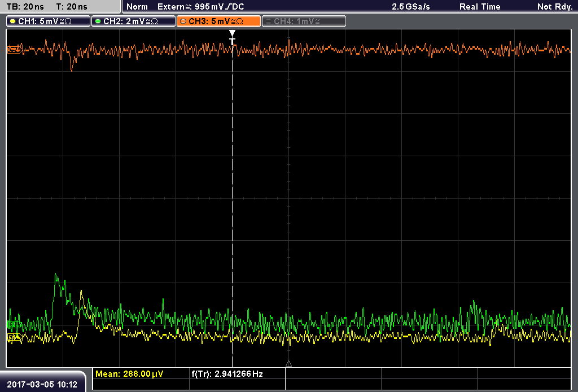Click the Extern 995 mV trigger source readout
This screenshot has height=392, width=578.
(200, 7)
